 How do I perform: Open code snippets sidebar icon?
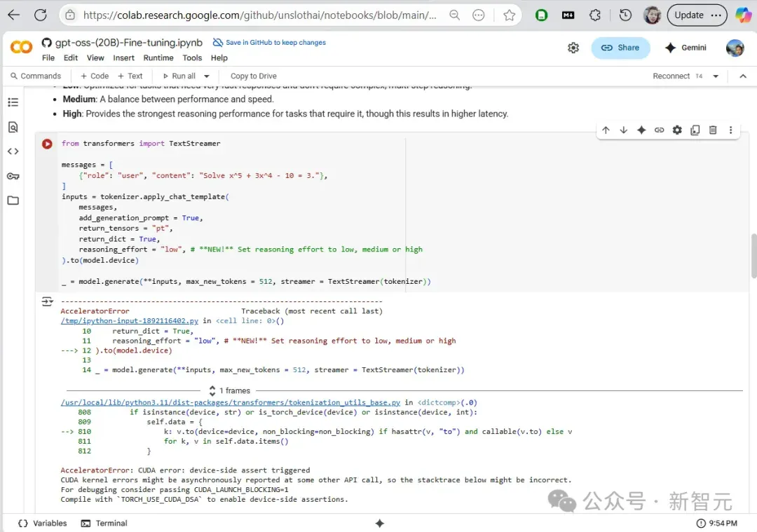coord(13,151)
